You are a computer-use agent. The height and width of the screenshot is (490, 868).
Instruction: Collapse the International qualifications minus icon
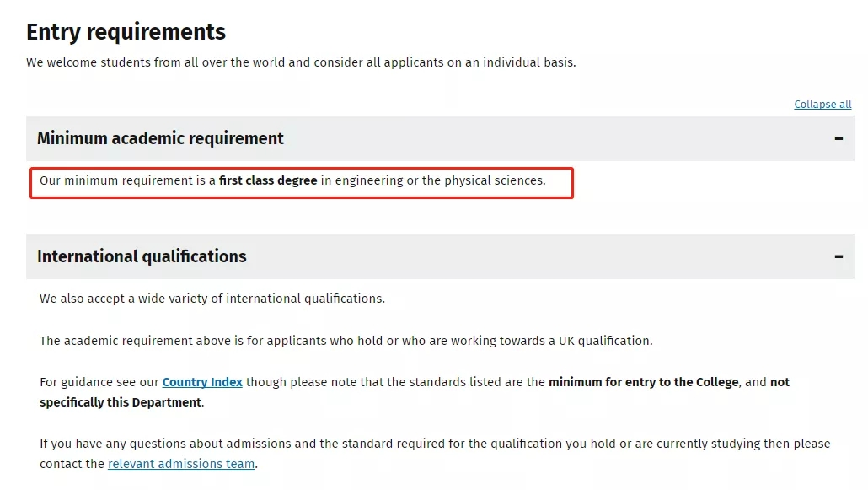pyautogui.click(x=839, y=256)
